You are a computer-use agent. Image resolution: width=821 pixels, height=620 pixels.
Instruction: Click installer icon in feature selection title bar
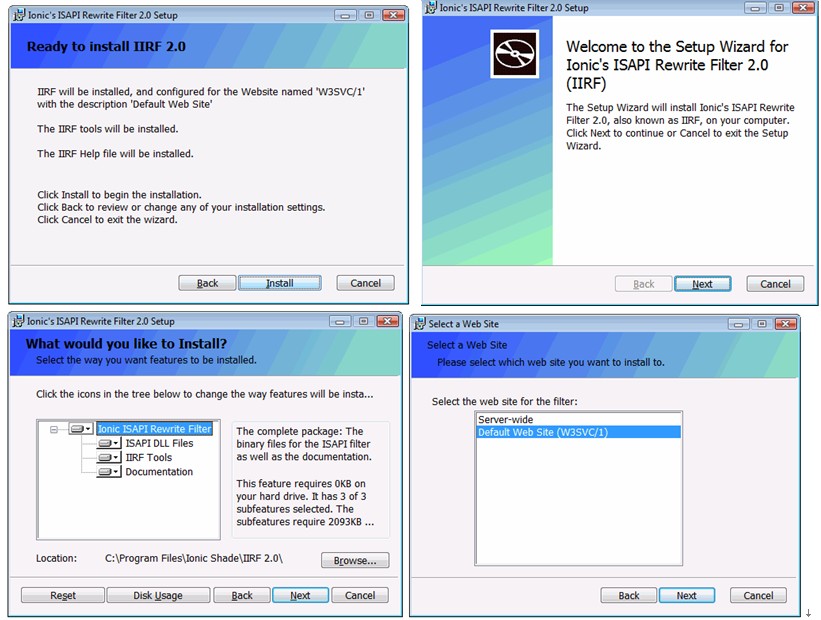(18, 320)
